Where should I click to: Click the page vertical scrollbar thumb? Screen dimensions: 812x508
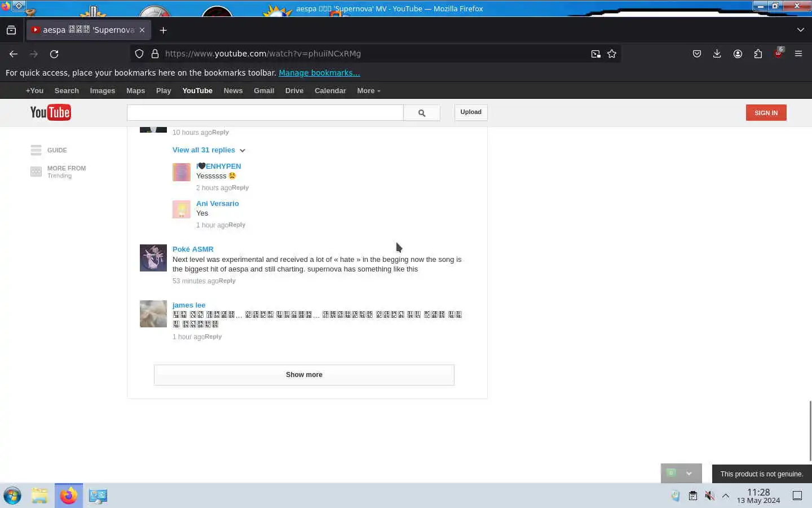tap(810, 431)
